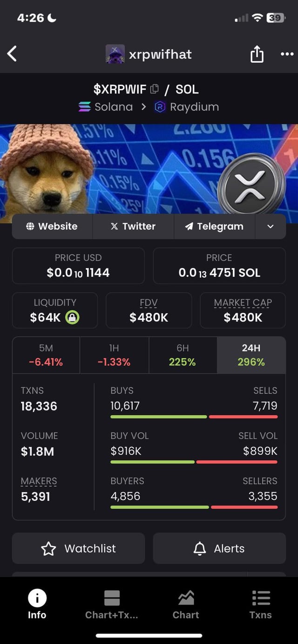Tap the back arrow icon

pos(13,54)
